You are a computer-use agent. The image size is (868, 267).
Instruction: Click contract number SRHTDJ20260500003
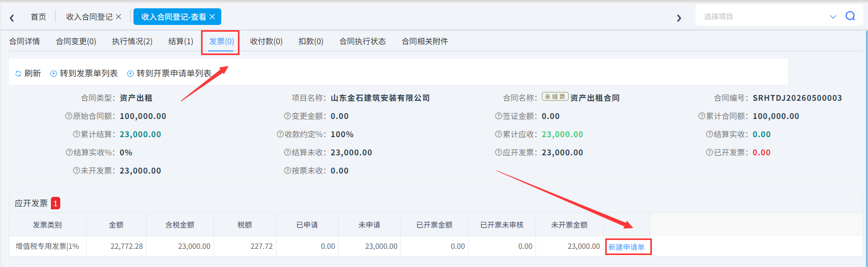coord(797,98)
